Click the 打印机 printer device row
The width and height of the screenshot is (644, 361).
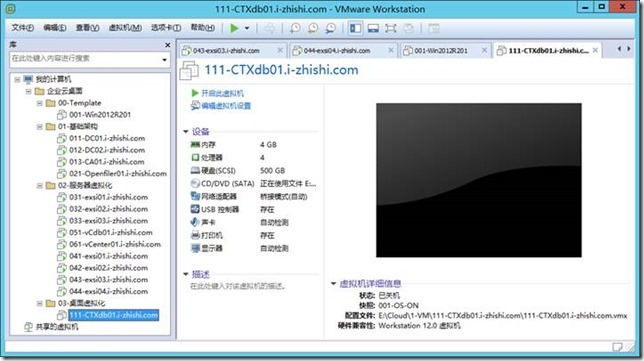tap(254, 235)
